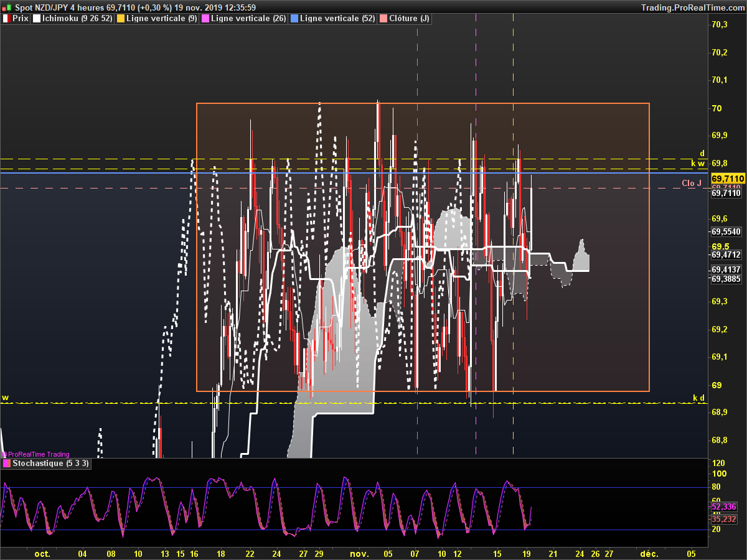Screen dimensions: 747x560
Task: Click the date label 29 on the time axis
Action: (x=319, y=553)
